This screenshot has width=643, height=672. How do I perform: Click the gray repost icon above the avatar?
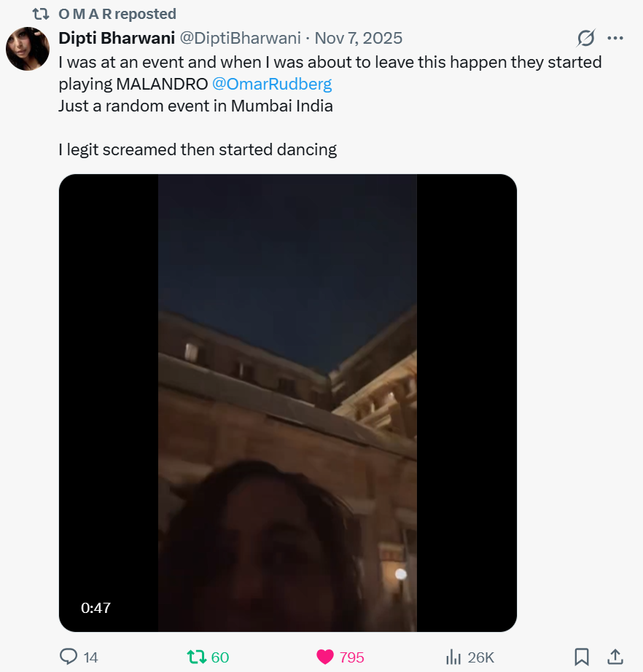point(41,14)
